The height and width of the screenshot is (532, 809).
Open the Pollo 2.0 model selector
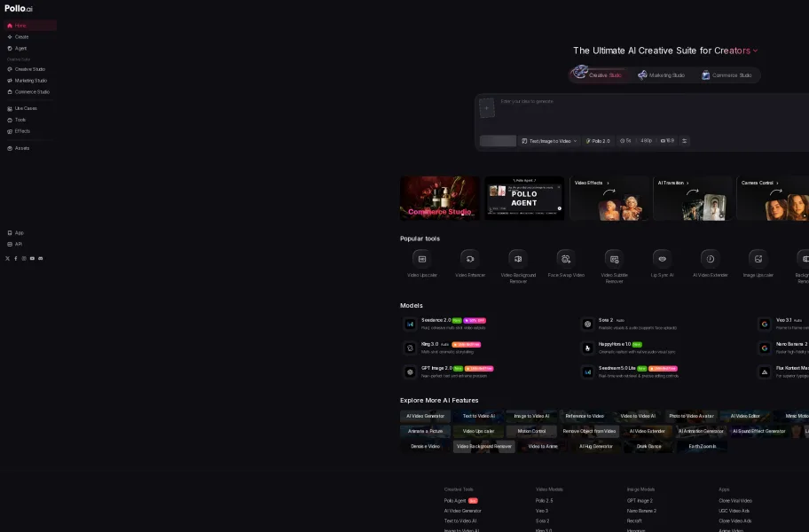click(598, 141)
